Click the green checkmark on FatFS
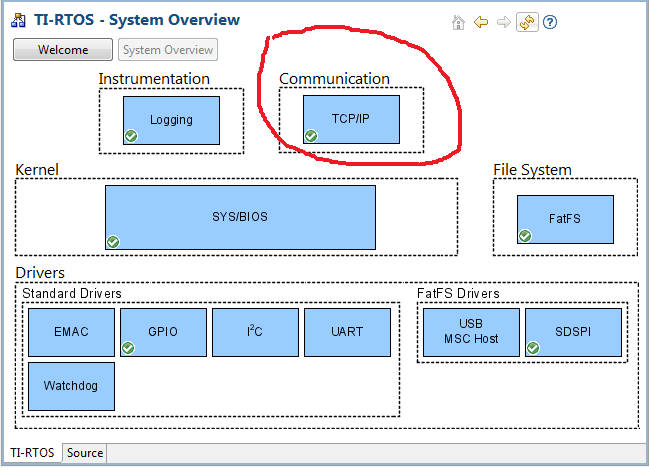 point(525,236)
